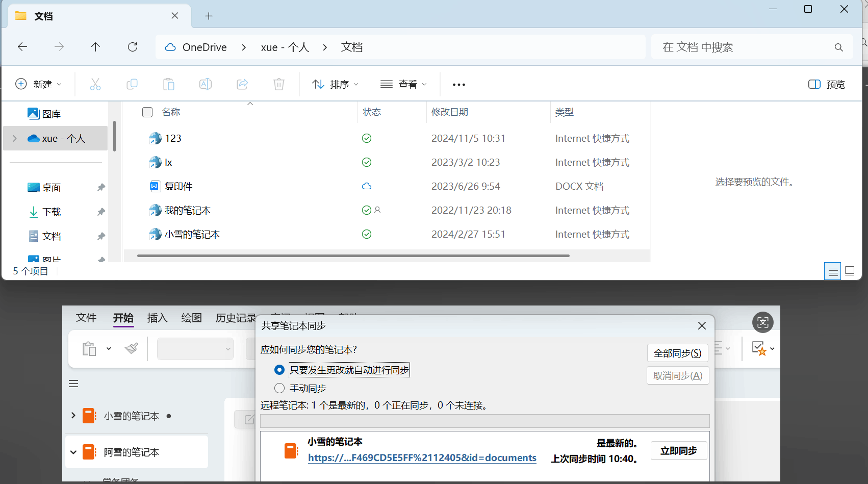Click the 小雪的笔记本 notebook icon in sync dialog
Viewport: 868px width, 484px height.
(x=291, y=451)
